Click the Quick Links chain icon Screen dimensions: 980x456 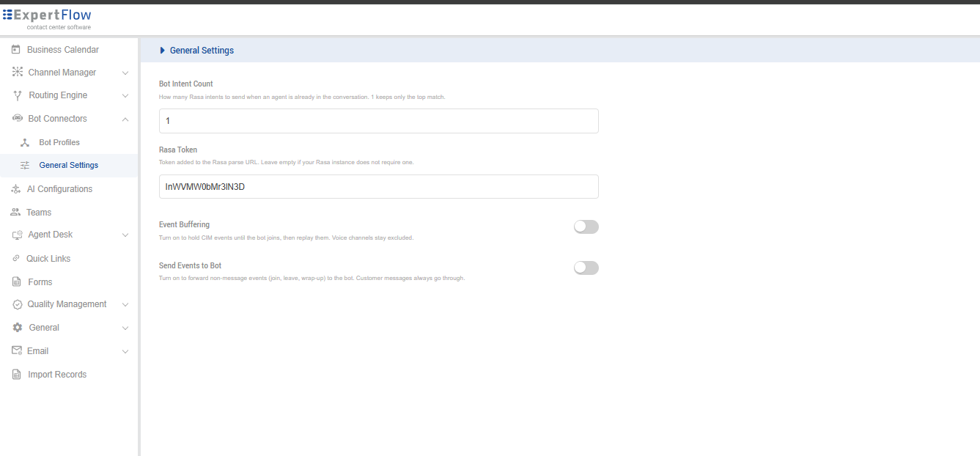pos(16,258)
